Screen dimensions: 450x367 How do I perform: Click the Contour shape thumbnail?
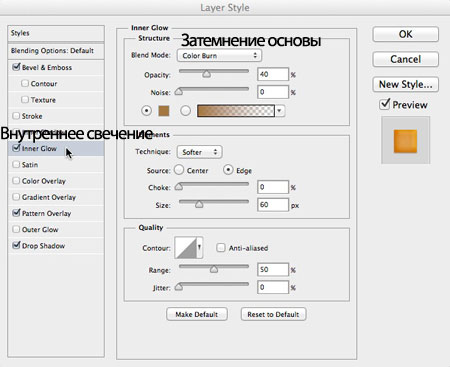(x=186, y=248)
